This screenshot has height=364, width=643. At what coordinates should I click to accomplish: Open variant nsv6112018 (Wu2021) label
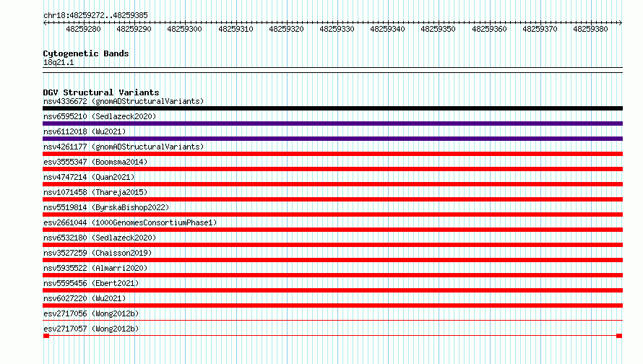coord(85,131)
